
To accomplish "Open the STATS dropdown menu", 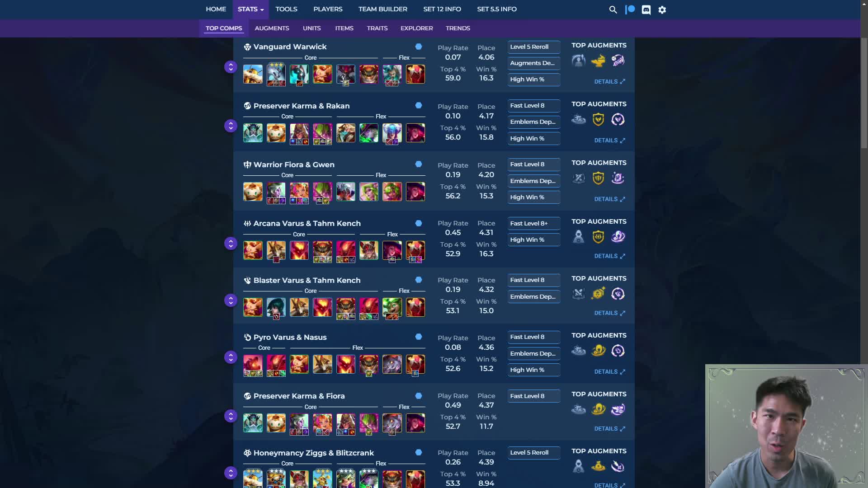I will click(x=250, y=9).
